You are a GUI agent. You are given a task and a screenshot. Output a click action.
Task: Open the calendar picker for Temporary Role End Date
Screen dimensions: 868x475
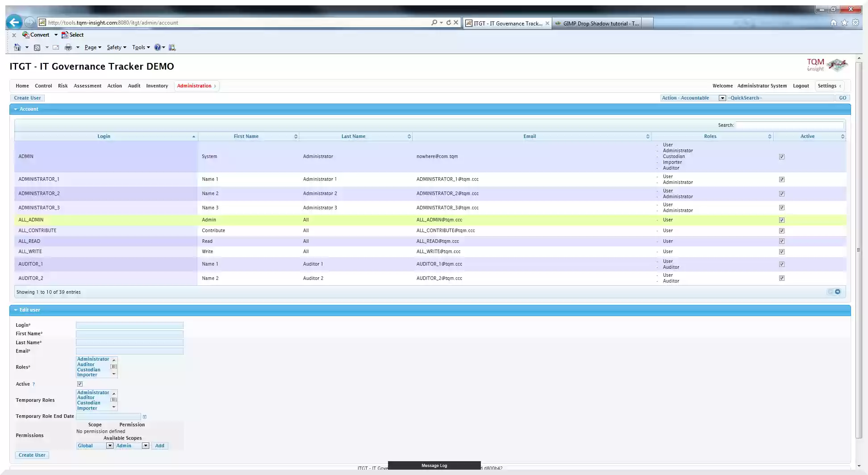pos(145,417)
